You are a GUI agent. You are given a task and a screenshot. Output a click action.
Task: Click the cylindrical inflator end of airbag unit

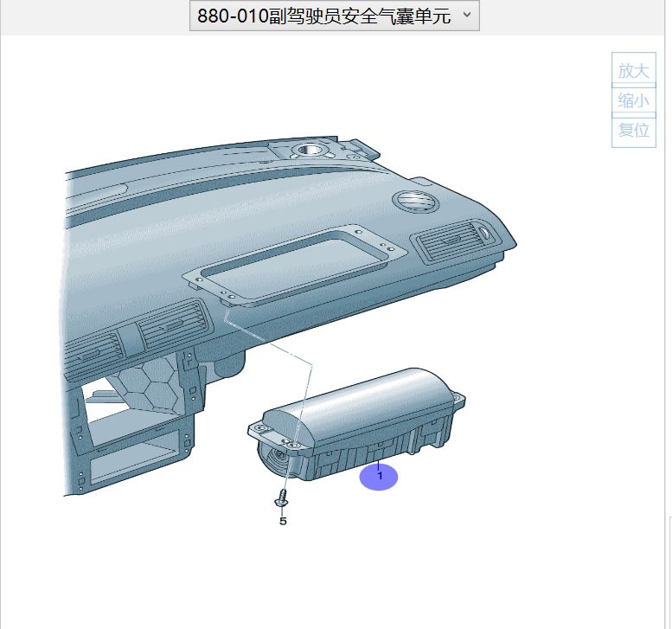click(276, 459)
